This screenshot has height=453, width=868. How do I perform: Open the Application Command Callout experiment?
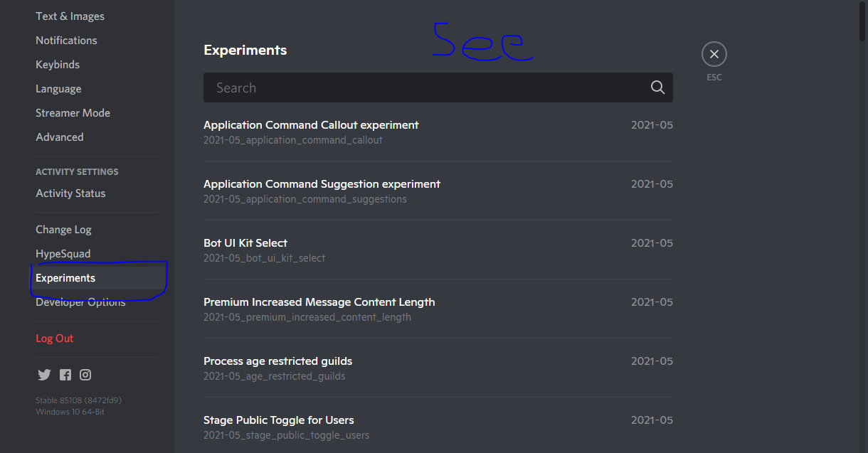click(311, 124)
